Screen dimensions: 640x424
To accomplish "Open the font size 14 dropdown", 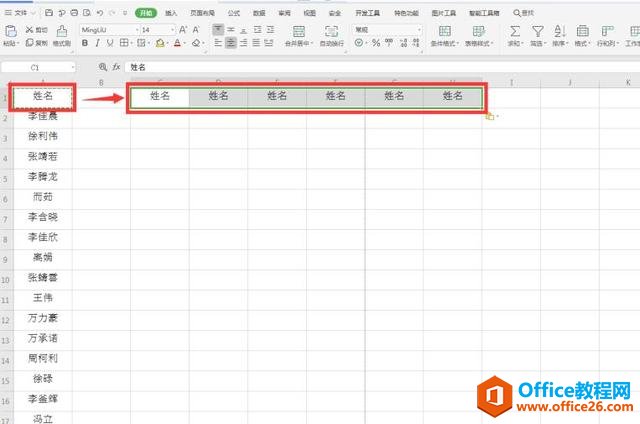I will point(171,30).
